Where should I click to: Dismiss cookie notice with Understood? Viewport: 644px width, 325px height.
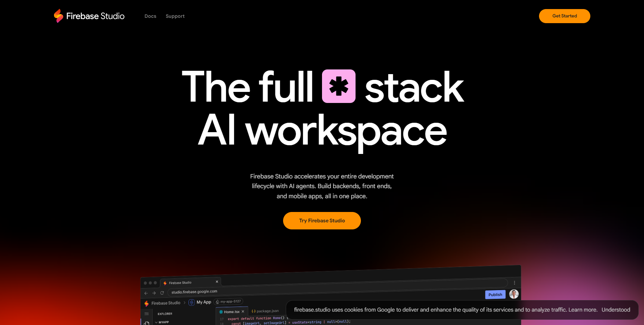[x=616, y=310]
